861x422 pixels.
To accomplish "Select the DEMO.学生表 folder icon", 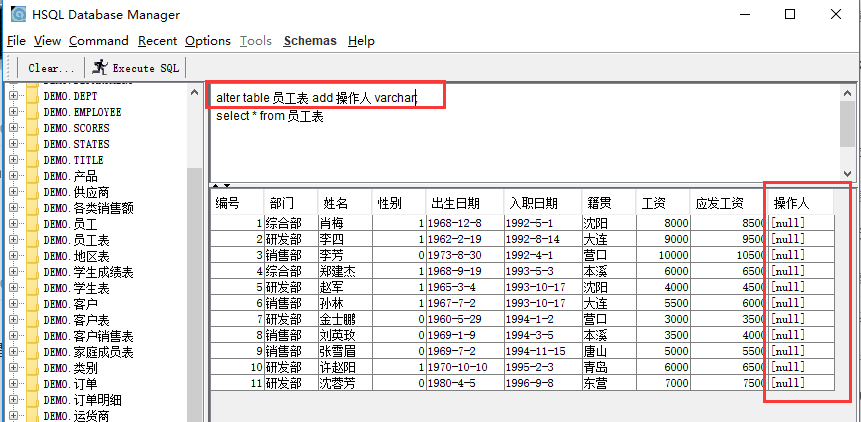I will [33, 288].
